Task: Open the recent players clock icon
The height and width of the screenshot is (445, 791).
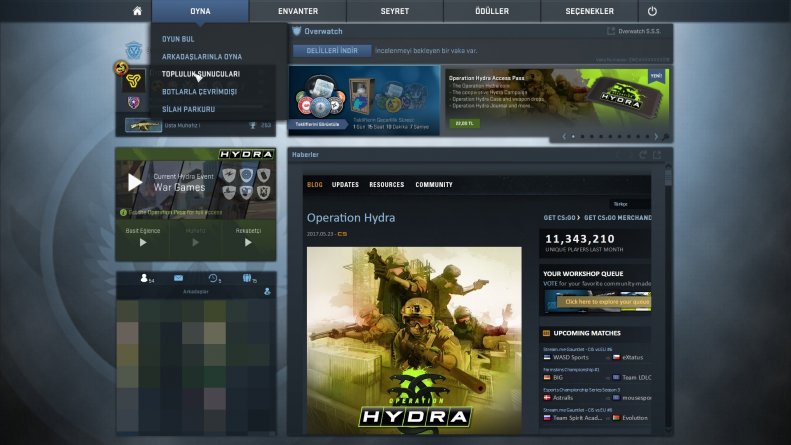Action: [214, 278]
